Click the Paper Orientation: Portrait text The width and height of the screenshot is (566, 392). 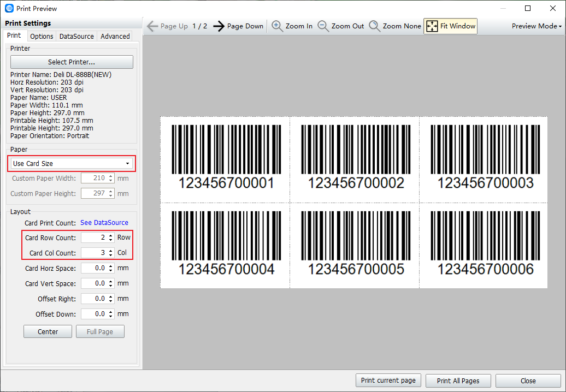[x=50, y=136]
